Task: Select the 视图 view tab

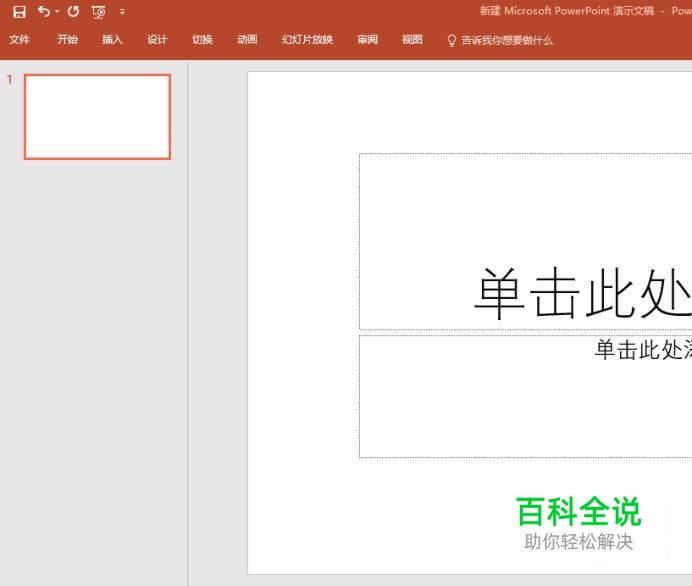Action: [x=412, y=40]
